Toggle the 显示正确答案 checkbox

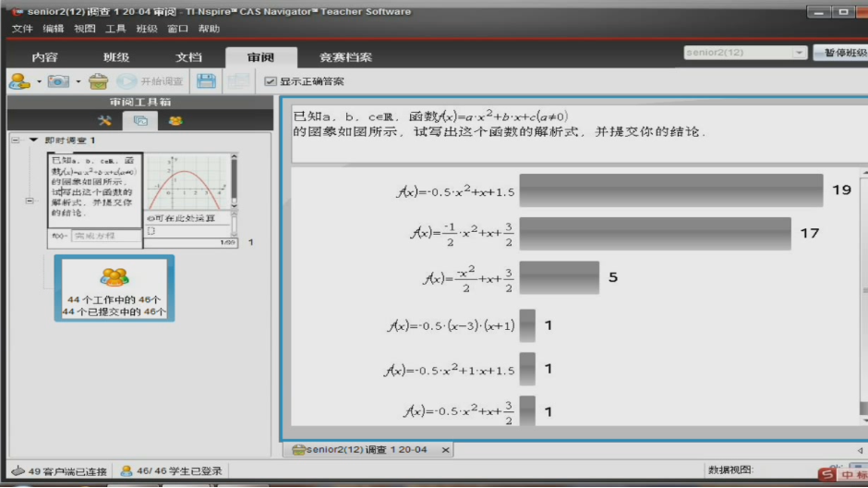[x=271, y=81]
